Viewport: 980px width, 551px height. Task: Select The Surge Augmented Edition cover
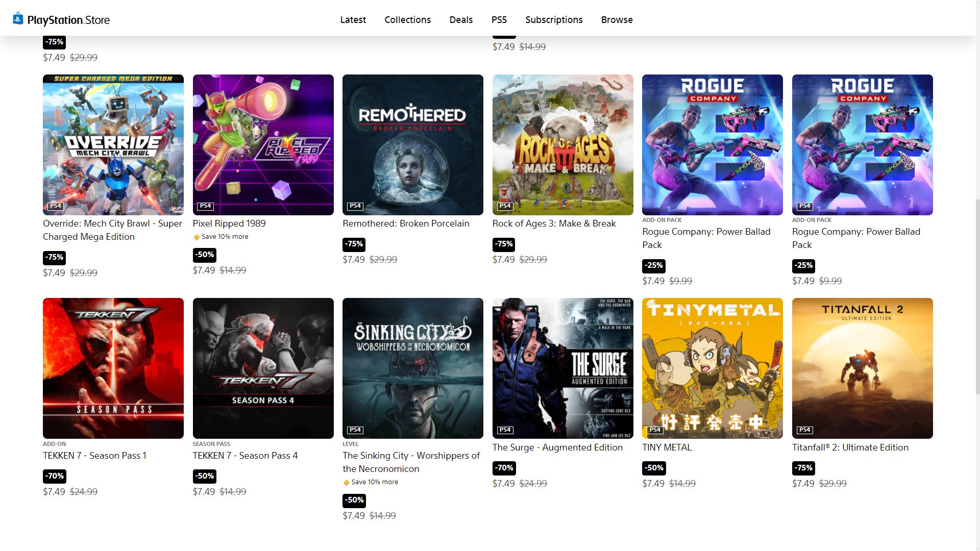pyautogui.click(x=562, y=368)
